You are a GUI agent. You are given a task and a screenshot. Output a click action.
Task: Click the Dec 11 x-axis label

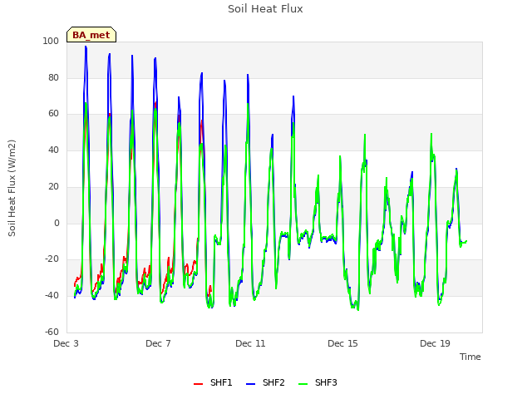pos(250,343)
